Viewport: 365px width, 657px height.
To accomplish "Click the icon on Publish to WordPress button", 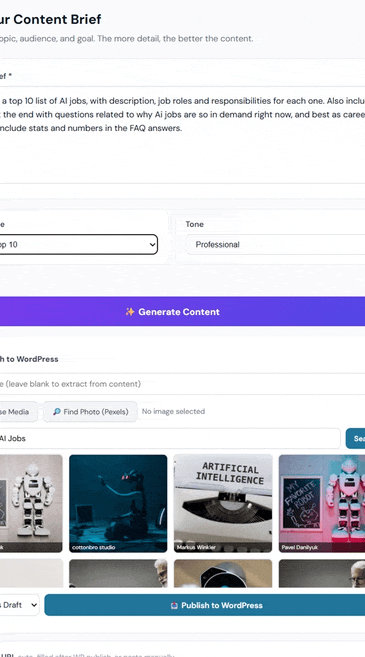I will [x=174, y=605].
